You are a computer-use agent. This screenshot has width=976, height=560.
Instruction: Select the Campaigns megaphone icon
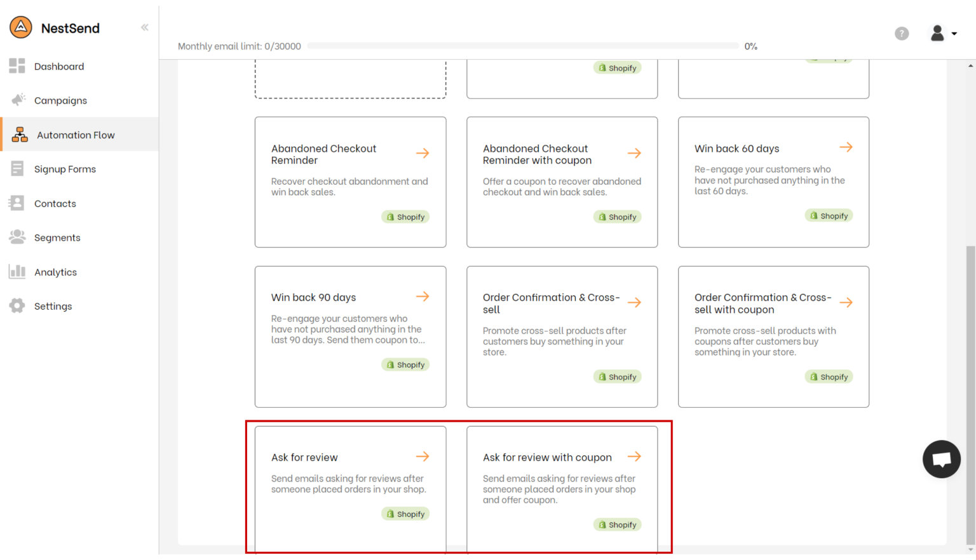coord(18,100)
